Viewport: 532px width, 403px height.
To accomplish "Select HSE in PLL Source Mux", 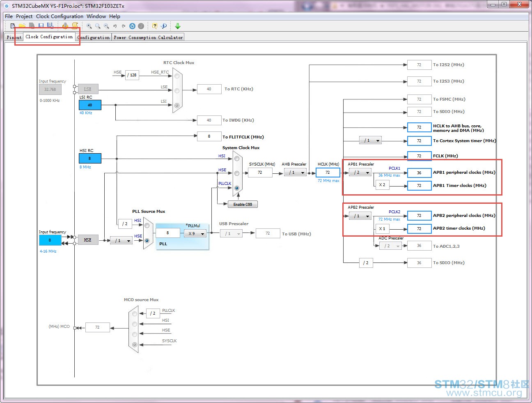I will point(147,240).
